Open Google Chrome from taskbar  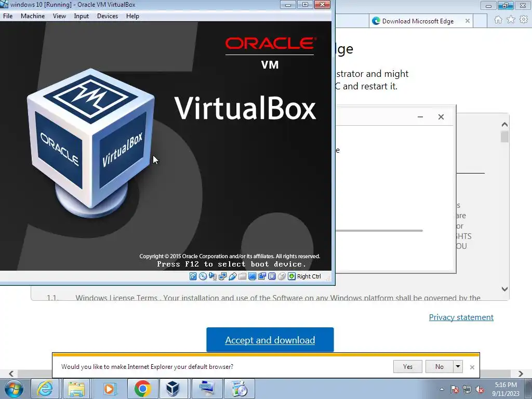142,389
